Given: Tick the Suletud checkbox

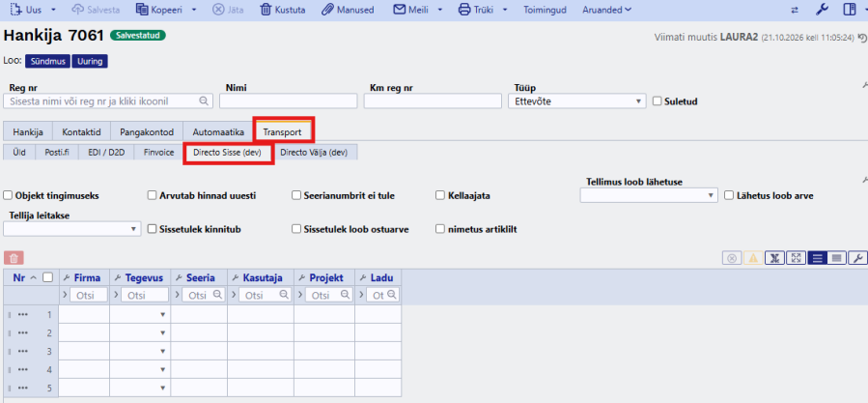Looking at the screenshot, I should pos(658,101).
